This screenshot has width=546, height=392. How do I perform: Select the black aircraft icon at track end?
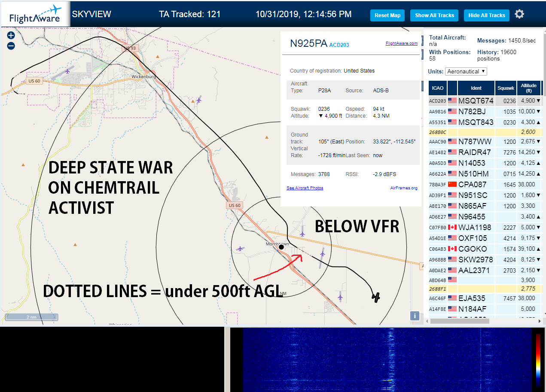pyautogui.click(x=376, y=297)
